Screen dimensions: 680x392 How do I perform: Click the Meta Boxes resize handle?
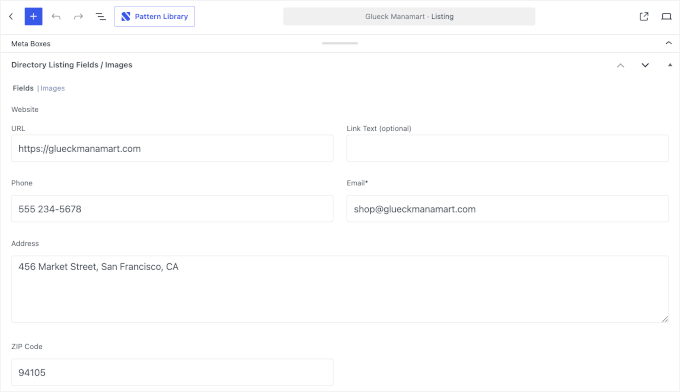coord(340,43)
